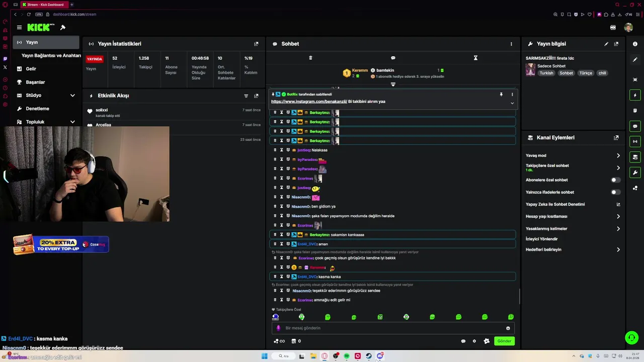
Task: Open Windows Start menu
Action: coord(264,356)
